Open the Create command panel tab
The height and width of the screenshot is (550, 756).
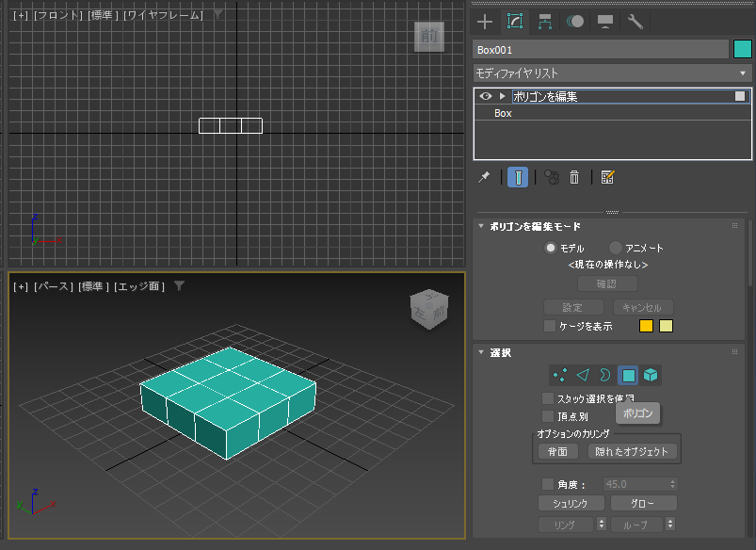tap(485, 22)
